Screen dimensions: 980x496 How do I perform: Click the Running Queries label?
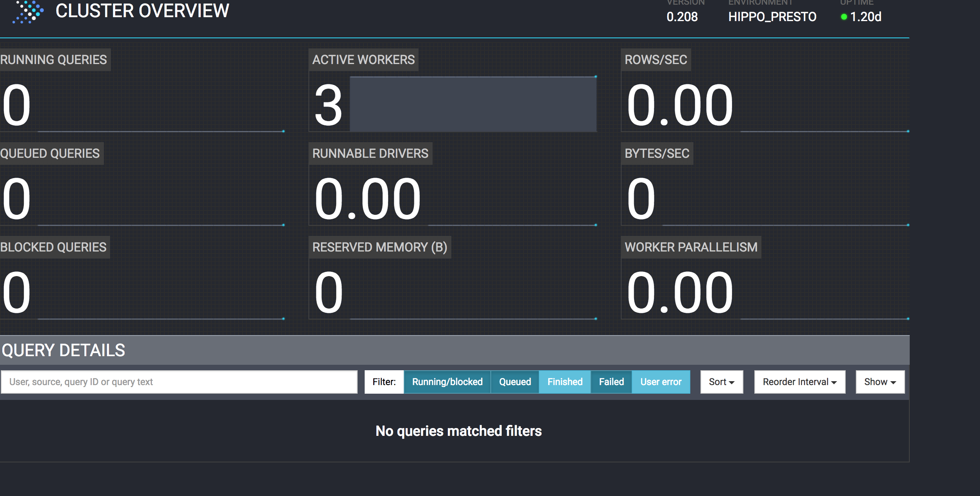(x=53, y=60)
